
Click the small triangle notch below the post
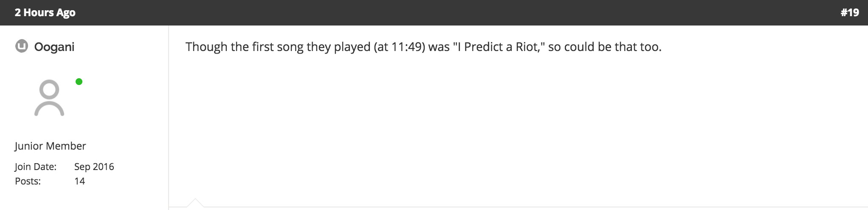pos(195,203)
